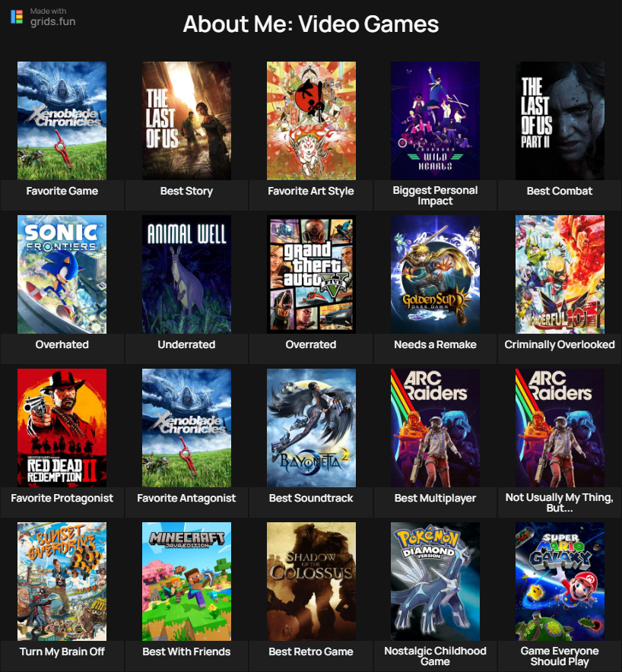Open the Pokémon Diamond Version cover

click(435, 581)
